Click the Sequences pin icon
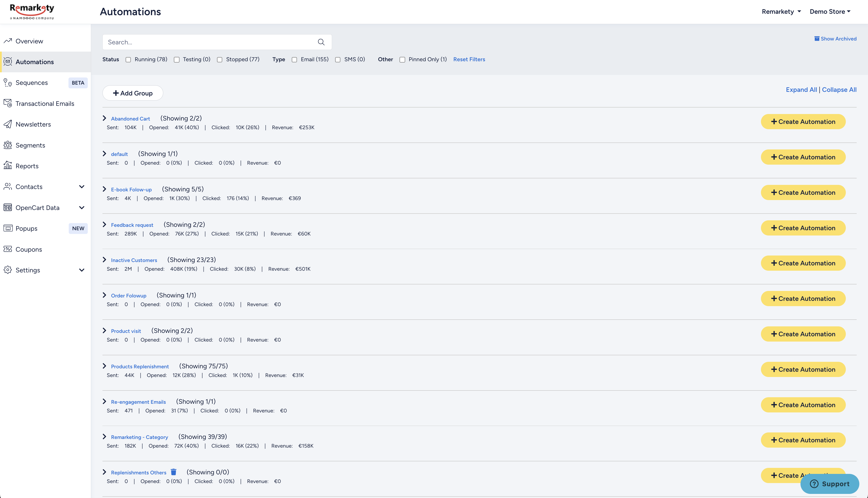The width and height of the screenshot is (868, 498). coord(7,82)
